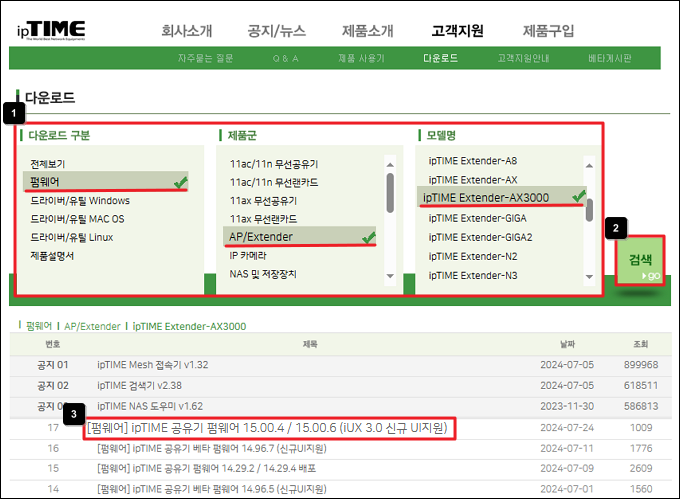Open ipTIME Mesh 접속기 v1.32 notice
Image resolution: width=680 pixels, height=499 pixels.
(x=153, y=365)
